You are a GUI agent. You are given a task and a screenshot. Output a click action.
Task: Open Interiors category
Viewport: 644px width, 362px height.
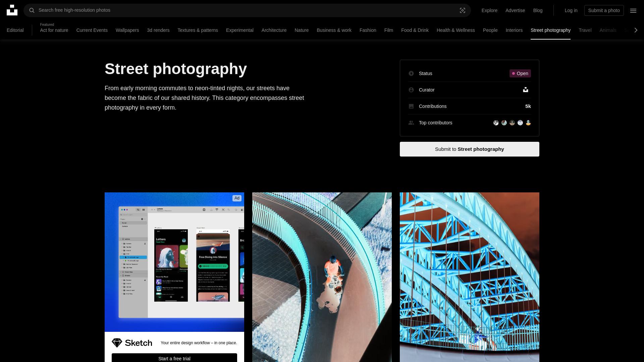[514, 30]
